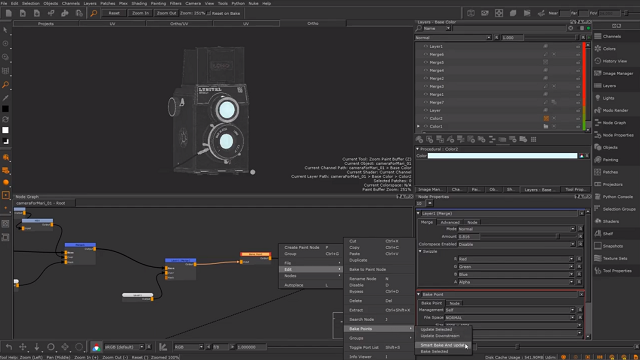This screenshot has height=360, width=640.
Task: Choose Update Downstream in submenu
Action: click(x=440, y=336)
